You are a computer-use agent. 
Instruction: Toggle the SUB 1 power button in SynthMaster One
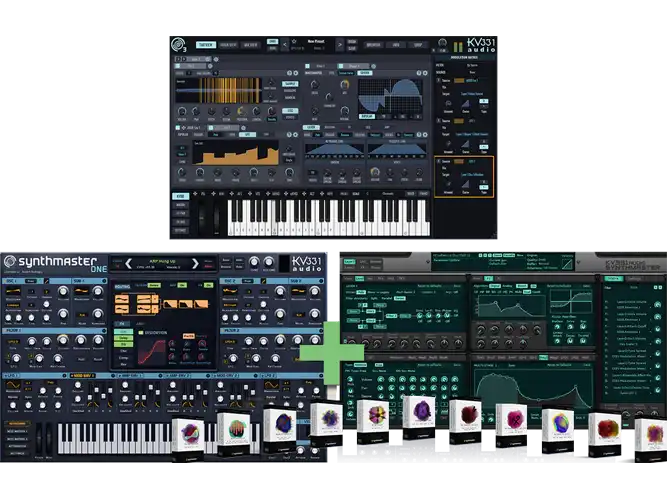[104, 281]
